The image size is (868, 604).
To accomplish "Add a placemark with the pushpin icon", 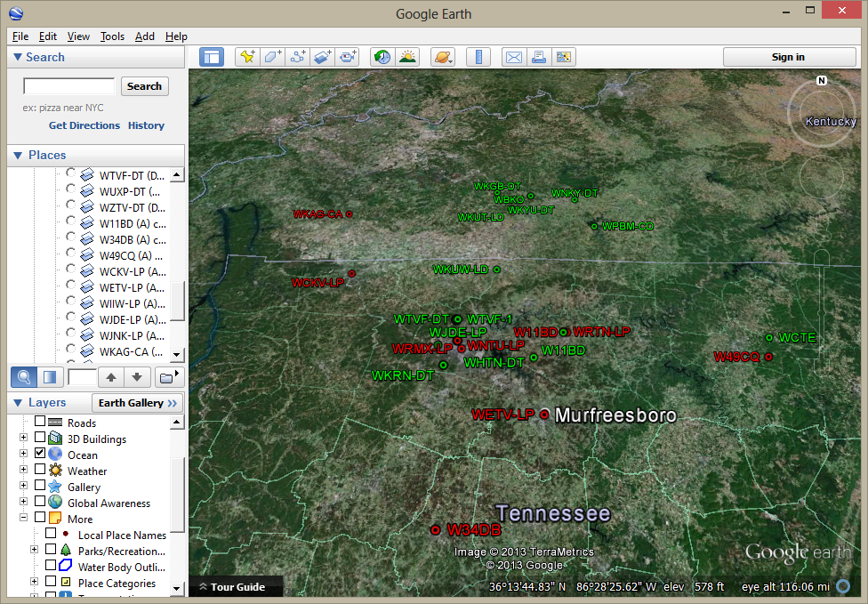I will (x=247, y=57).
